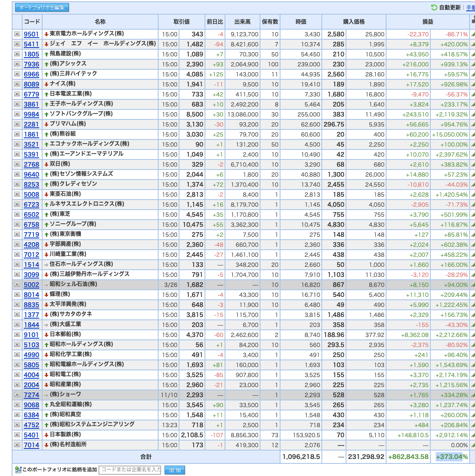Click the 保有数 column header
This screenshot has height=476, width=475.
(x=270, y=22)
